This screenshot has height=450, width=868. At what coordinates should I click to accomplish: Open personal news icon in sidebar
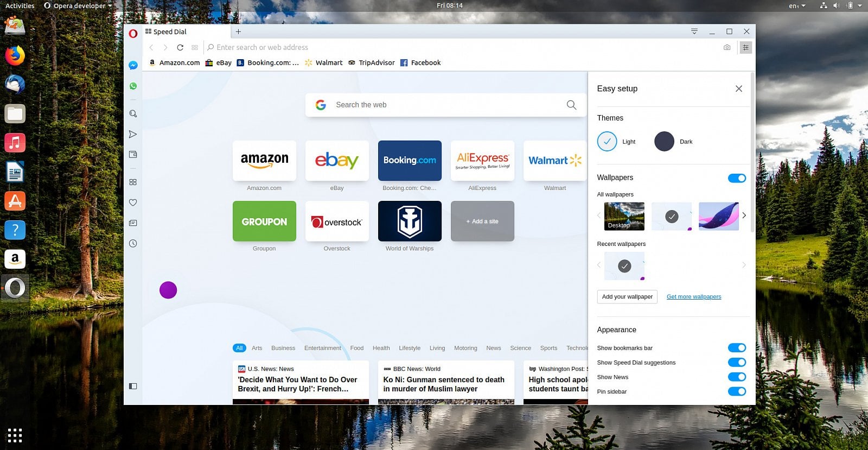click(x=133, y=223)
